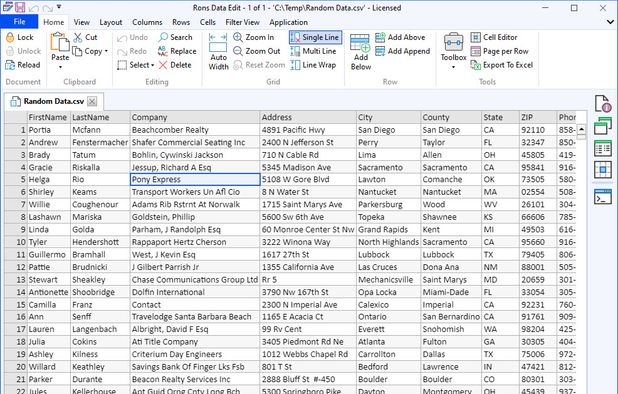Viewport: 618px width, 394px height.
Task: Click the cell view side panel icon
Action: tap(603, 170)
